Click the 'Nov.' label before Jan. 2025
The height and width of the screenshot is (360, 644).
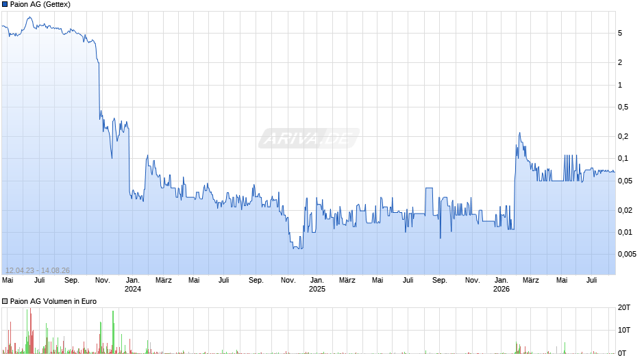pyautogui.click(x=288, y=281)
